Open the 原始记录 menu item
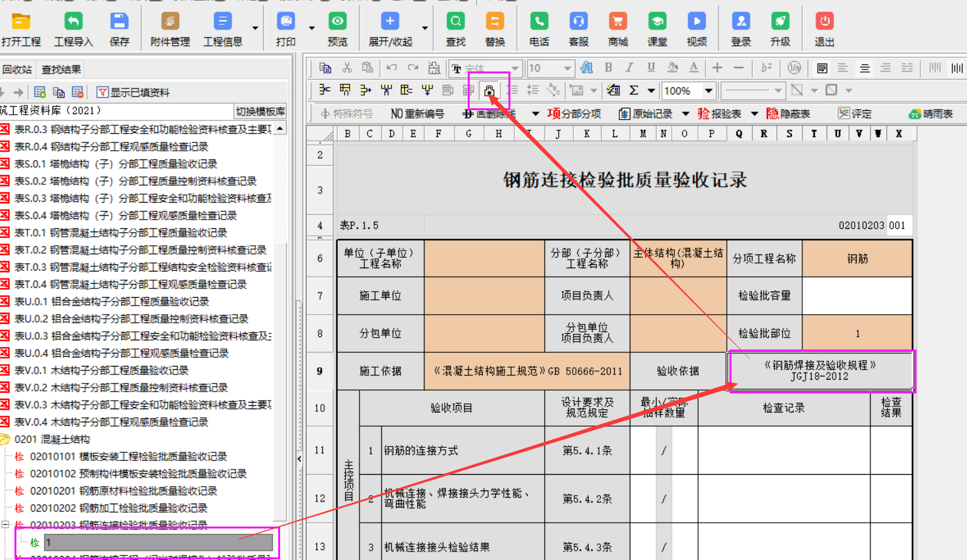 pyautogui.click(x=646, y=114)
